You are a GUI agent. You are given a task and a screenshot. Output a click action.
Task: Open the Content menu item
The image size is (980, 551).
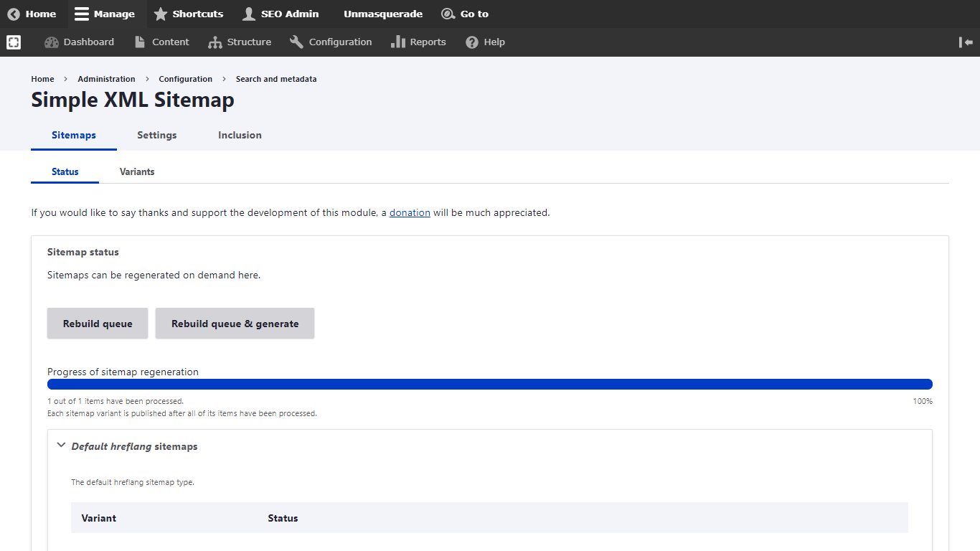pyautogui.click(x=162, y=42)
